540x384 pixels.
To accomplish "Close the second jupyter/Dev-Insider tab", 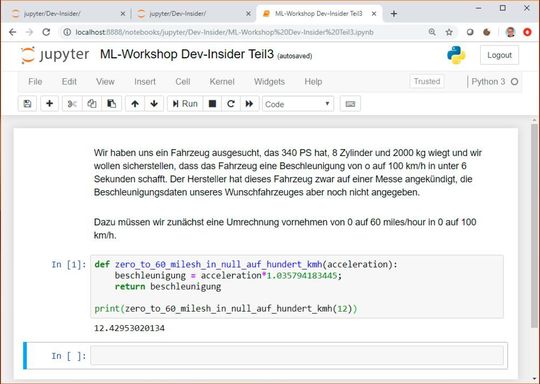I will (248, 14).
